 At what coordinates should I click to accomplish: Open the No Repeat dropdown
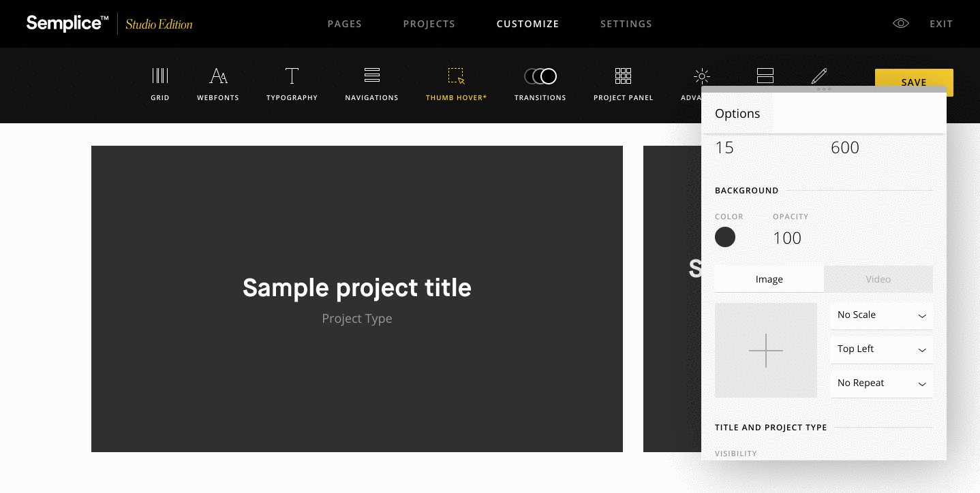(x=881, y=383)
